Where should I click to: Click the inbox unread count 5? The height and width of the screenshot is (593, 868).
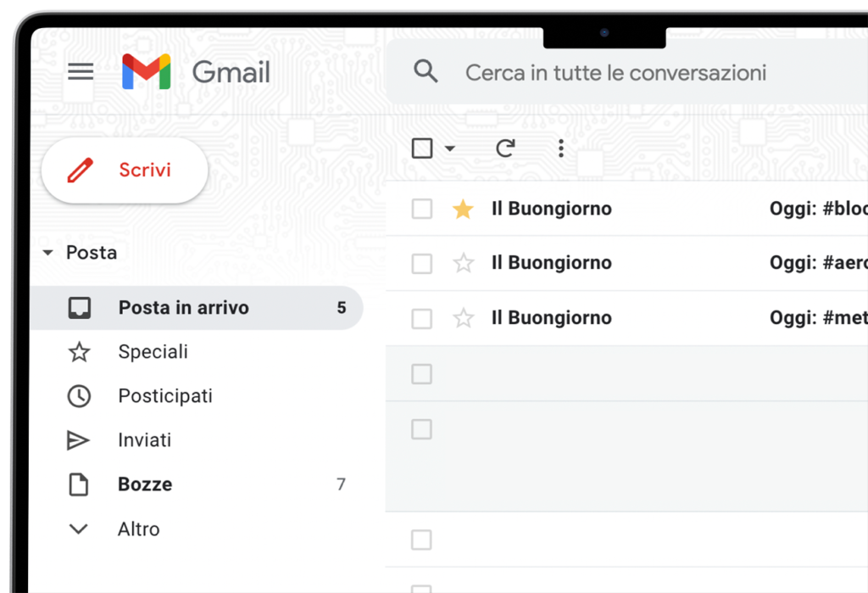(x=342, y=308)
